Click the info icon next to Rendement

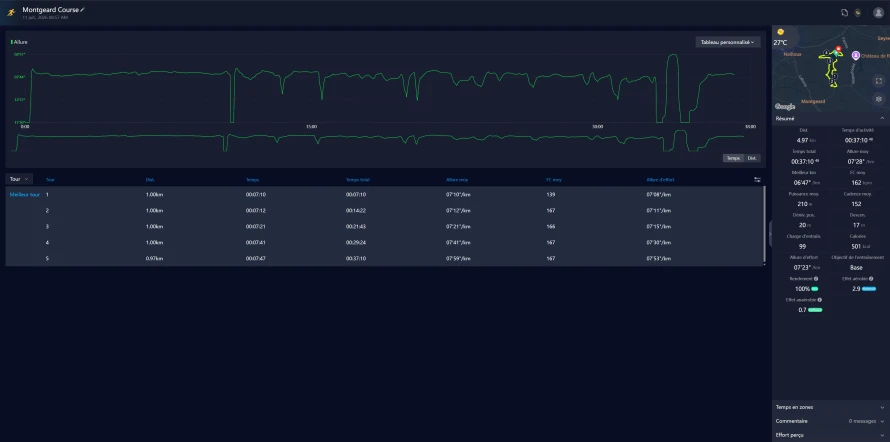[816, 279]
